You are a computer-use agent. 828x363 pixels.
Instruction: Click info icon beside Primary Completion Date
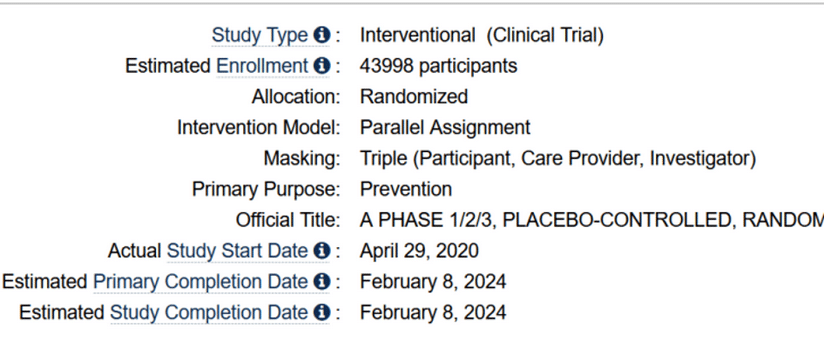[322, 282]
